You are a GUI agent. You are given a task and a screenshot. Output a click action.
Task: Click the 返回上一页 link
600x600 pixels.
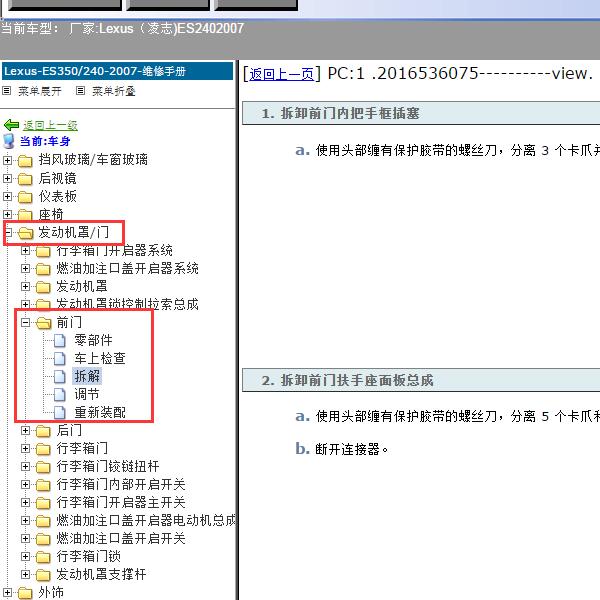(x=281, y=74)
